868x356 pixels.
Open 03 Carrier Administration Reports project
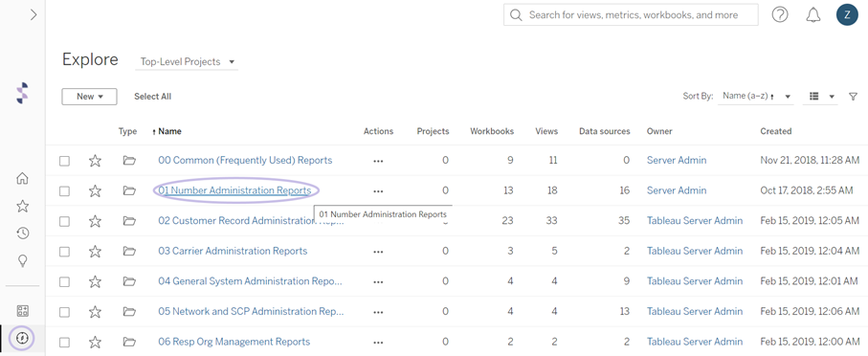[233, 251]
